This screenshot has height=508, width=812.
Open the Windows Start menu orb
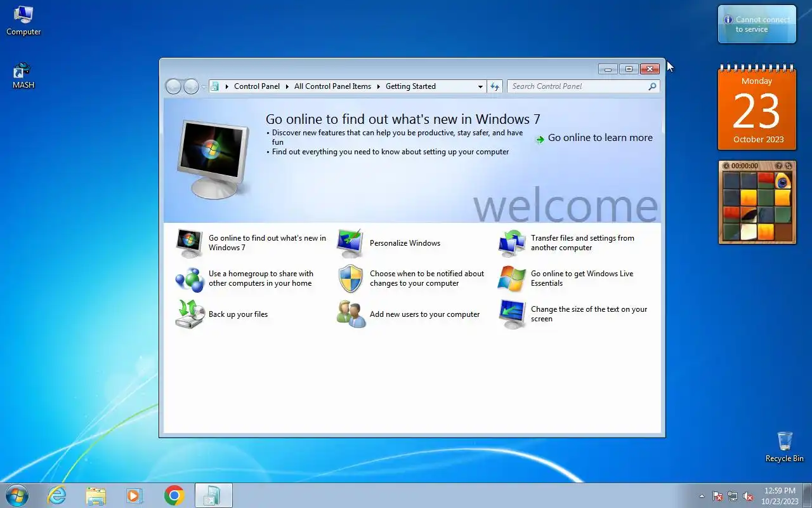(x=16, y=495)
